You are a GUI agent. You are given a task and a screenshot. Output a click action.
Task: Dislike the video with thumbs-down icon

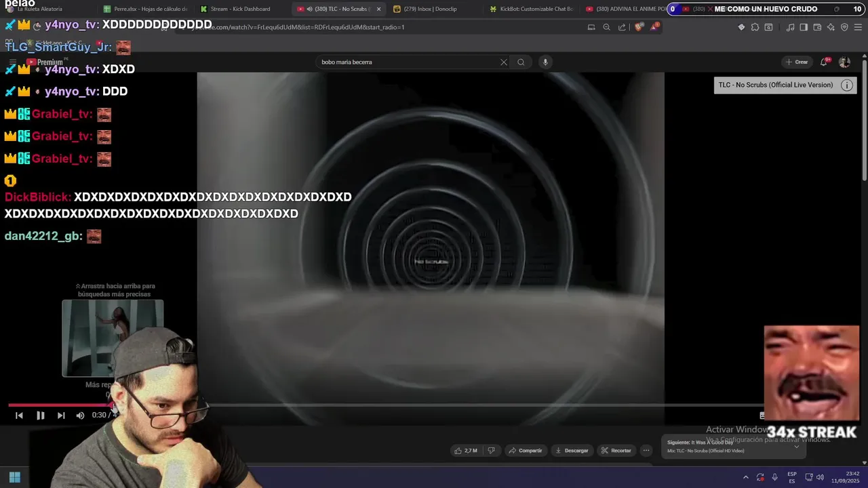click(492, 451)
